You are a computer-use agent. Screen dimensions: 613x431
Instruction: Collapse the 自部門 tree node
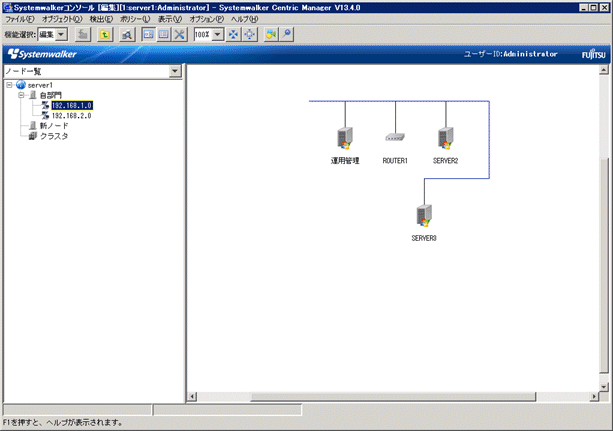coord(22,95)
